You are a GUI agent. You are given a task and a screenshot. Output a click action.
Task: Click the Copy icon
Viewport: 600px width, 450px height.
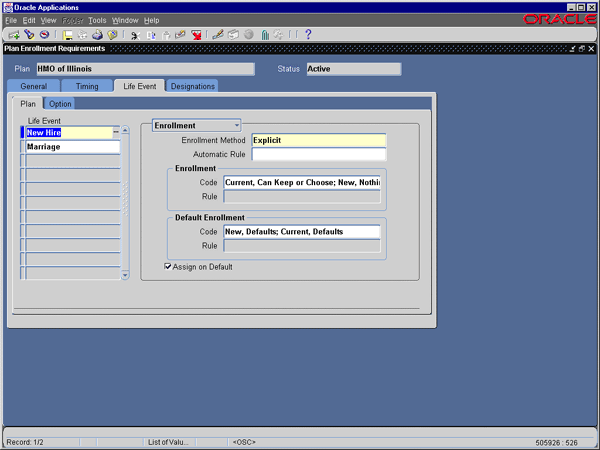click(x=151, y=35)
